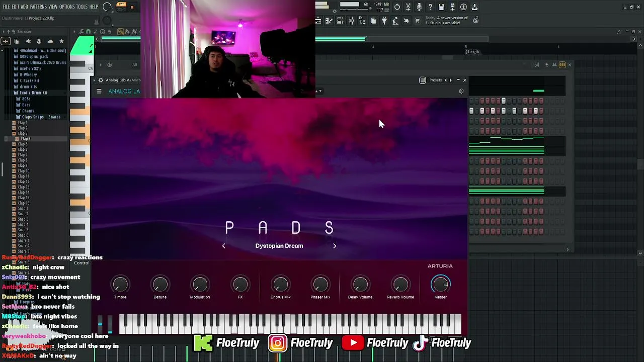Switch to SONG mode
Screen dimensions: 644x362
pyautogui.click(x=121, y=9)
